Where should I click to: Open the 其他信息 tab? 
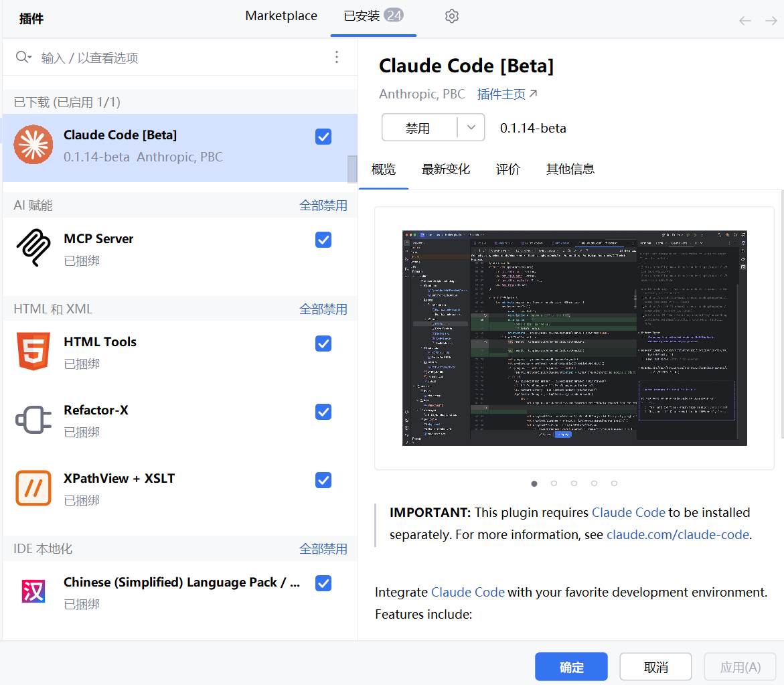[x=570, y=169]
